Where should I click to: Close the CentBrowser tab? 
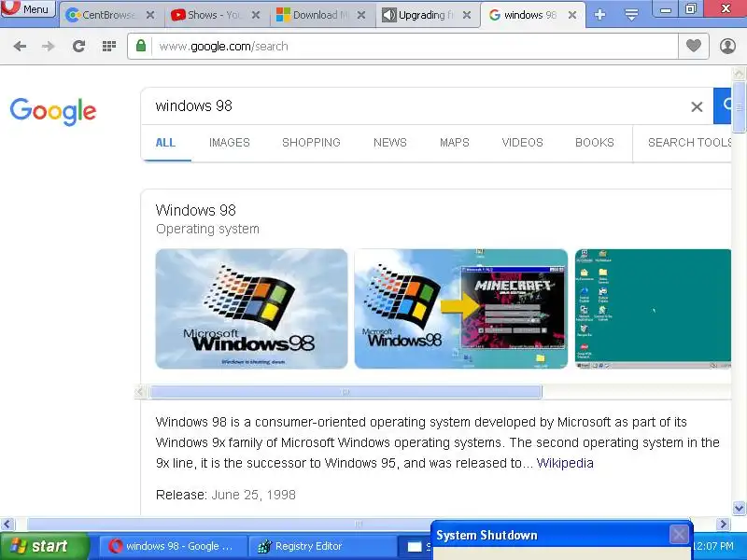coord(150,15)
